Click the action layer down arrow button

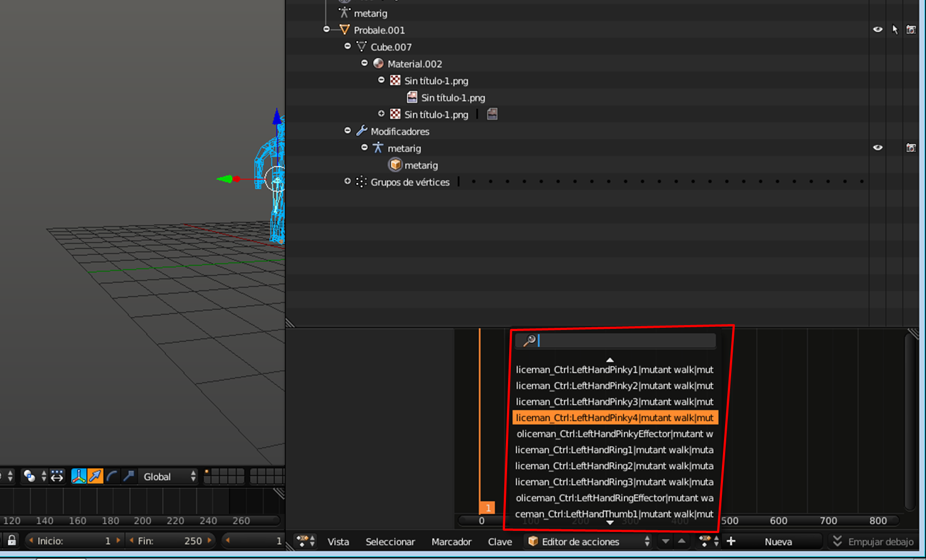pyautogui.click(x=666, y=541)
